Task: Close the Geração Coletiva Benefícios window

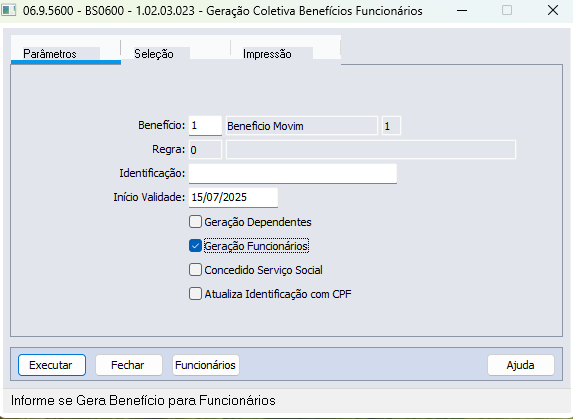Action: pyautogui.click(x=553, y=11)
